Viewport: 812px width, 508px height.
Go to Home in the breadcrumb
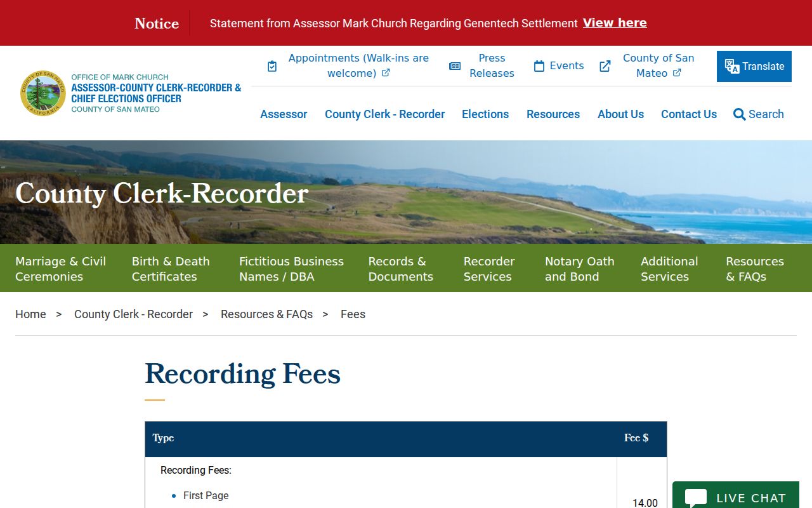pos(30,314)
